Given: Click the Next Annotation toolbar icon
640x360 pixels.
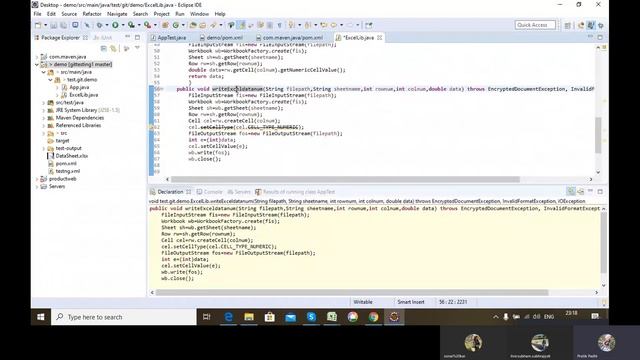Looking at the screenshot, I should [291, 25].
